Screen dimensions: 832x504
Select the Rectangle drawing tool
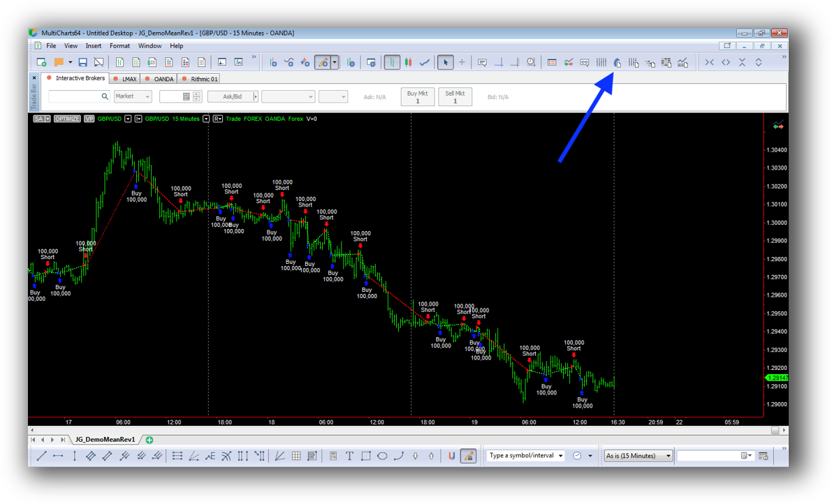click(x=365, y=456)
